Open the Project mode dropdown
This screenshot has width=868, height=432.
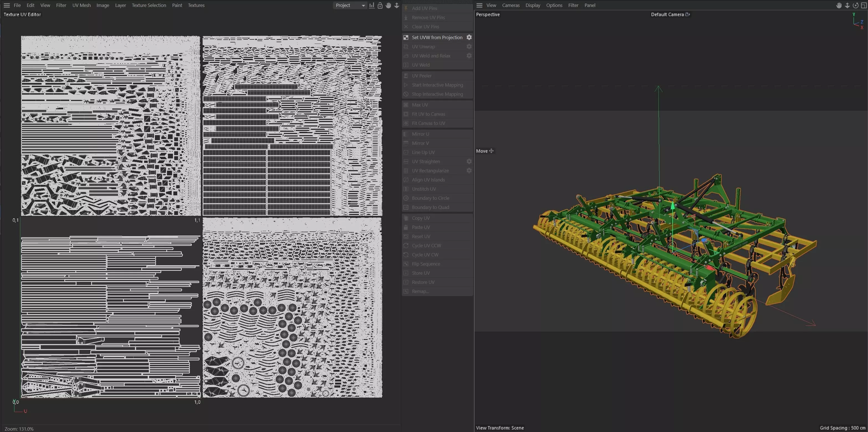(x=350, y=5)
